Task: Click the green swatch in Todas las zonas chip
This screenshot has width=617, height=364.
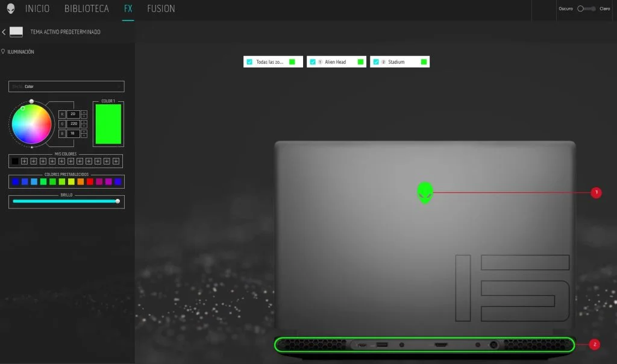Action: 292,62
